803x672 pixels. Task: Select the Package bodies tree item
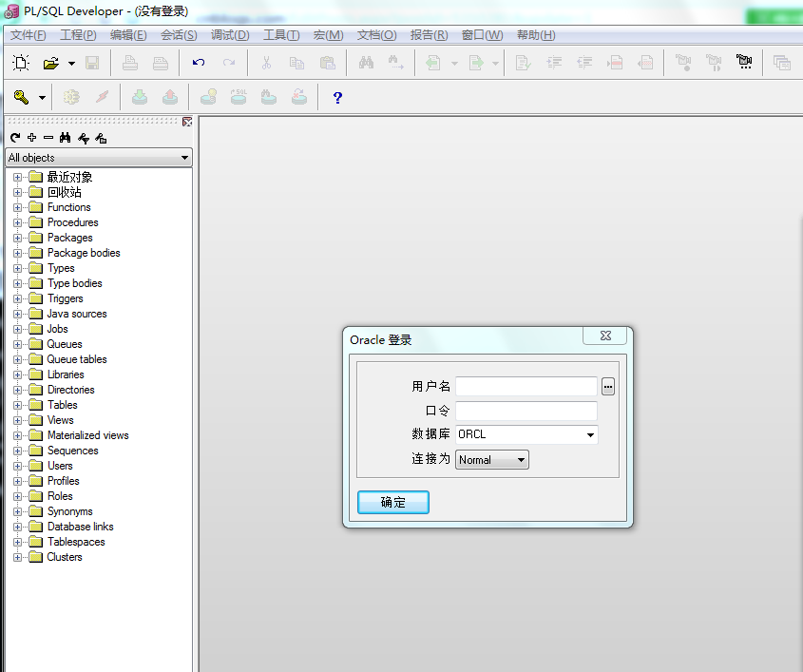click(x=84, y=253)
